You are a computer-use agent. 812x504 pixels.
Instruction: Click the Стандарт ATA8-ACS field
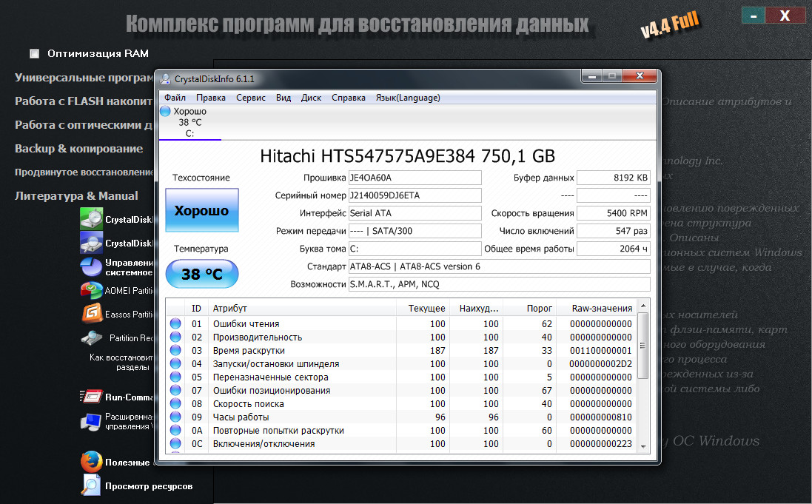coord(499,266)
